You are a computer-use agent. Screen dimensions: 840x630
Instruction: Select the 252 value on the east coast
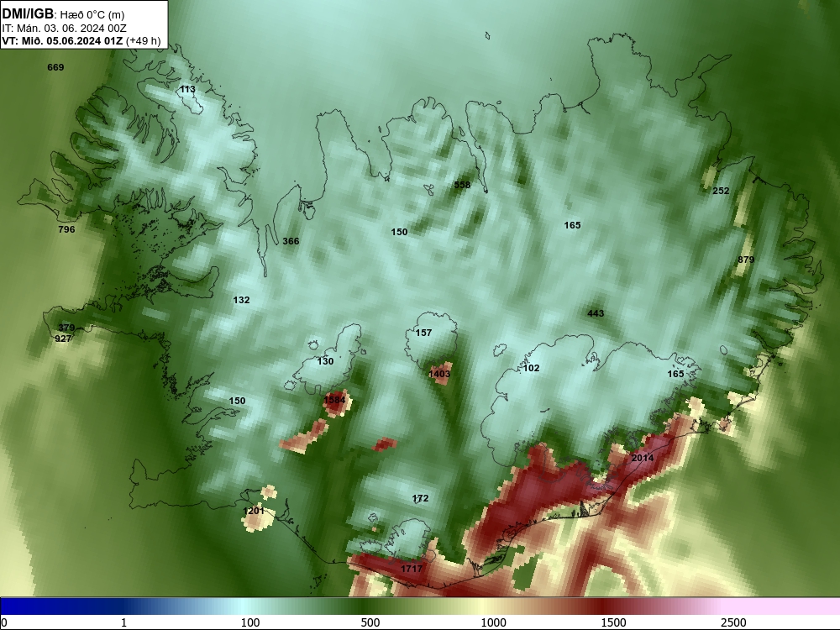[x=721, y=192]
